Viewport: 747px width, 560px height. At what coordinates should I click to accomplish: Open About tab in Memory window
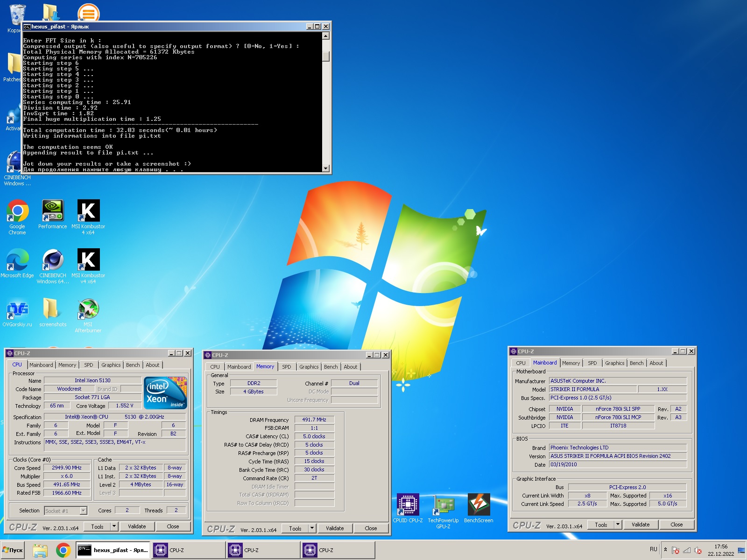coord(351,367)
